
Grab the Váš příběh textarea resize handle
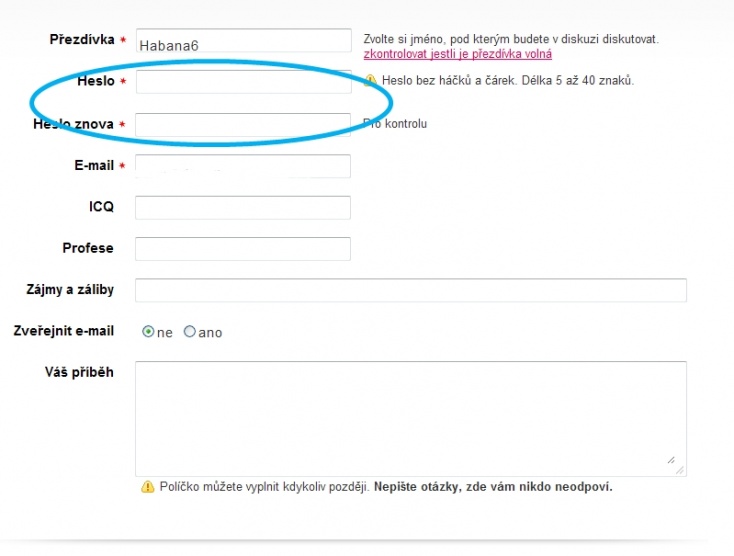tap(679, 468)
